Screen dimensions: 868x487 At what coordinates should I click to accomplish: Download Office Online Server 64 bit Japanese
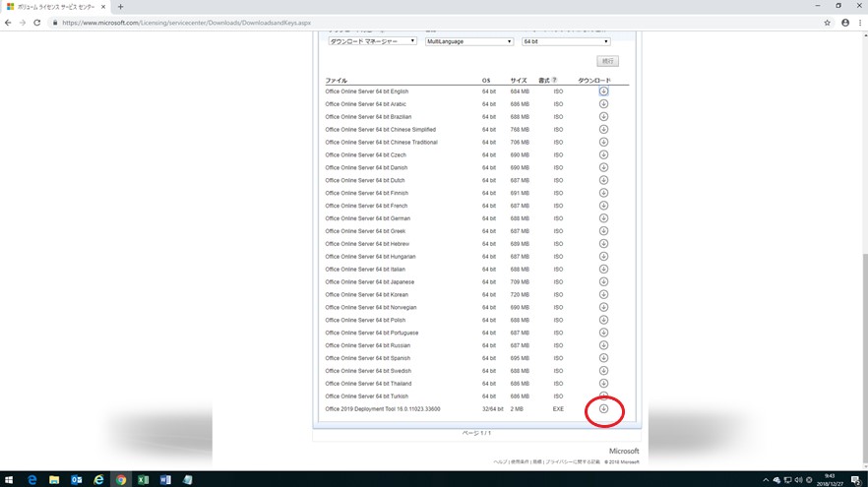(603, 282)
